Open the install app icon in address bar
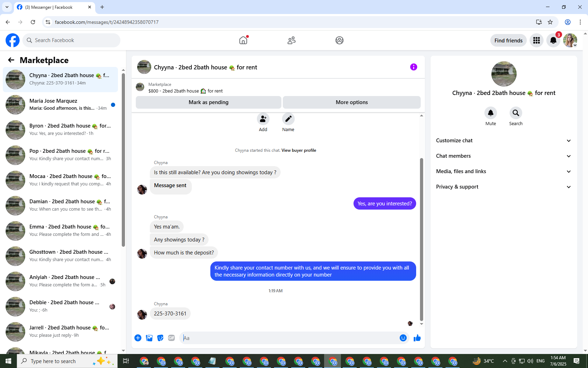 click(x=539, y=22)
